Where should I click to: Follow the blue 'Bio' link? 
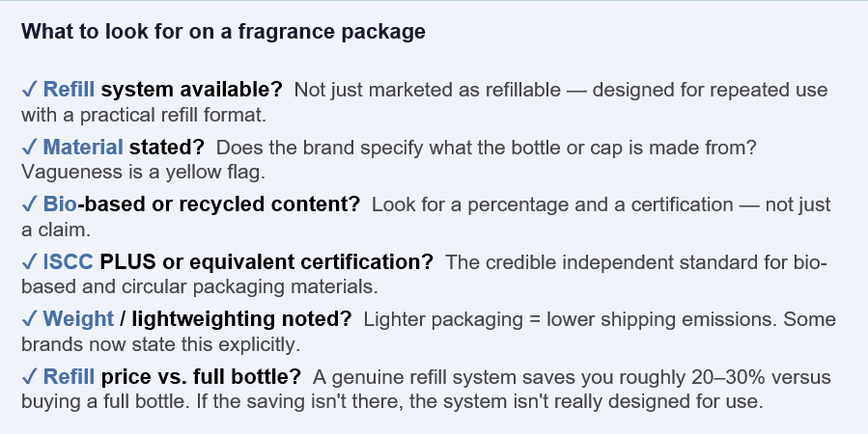(x=59, y=204)
